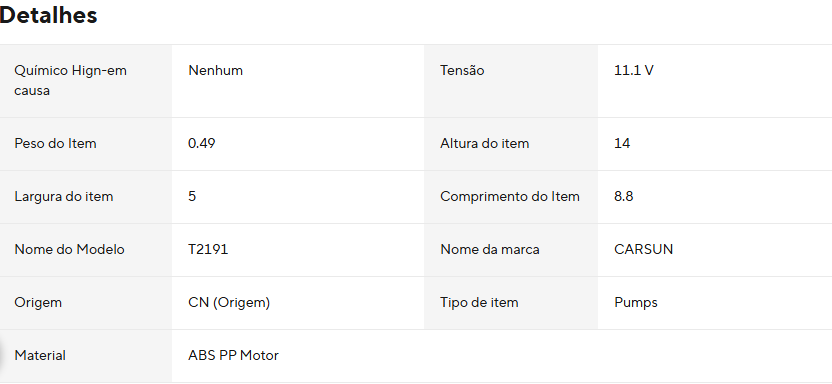Select the Tensão label
The image size is (832, 384).
462,71
